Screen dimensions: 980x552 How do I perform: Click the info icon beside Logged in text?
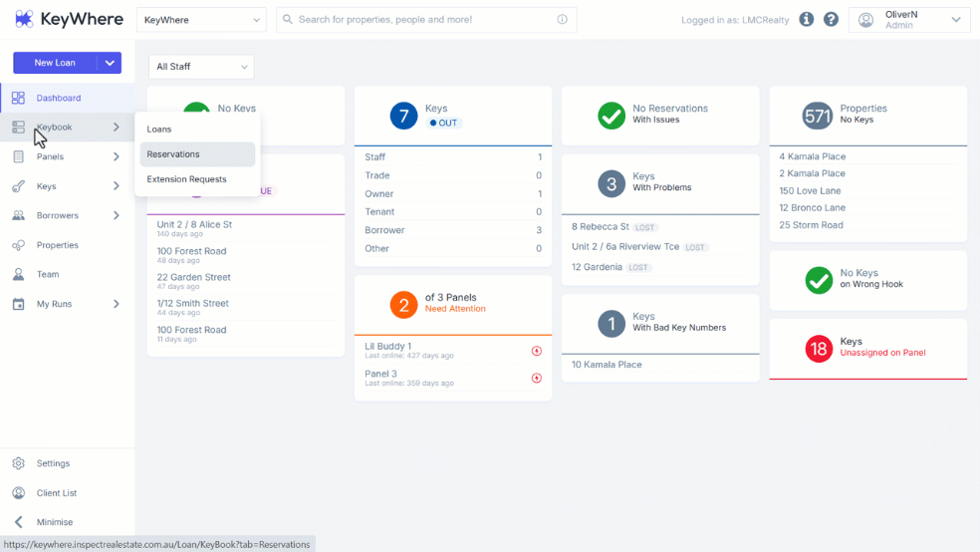click(807, 19)
